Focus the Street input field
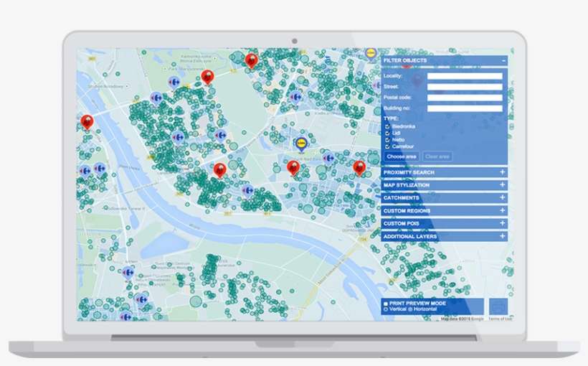Image resolution: width=588 pixels, height=366 pixels. click(x=465, y=87)
